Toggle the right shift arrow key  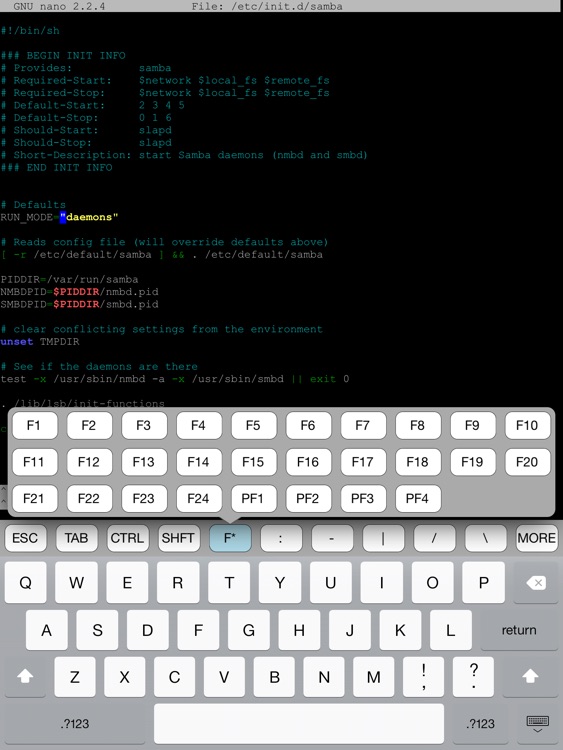530,676
